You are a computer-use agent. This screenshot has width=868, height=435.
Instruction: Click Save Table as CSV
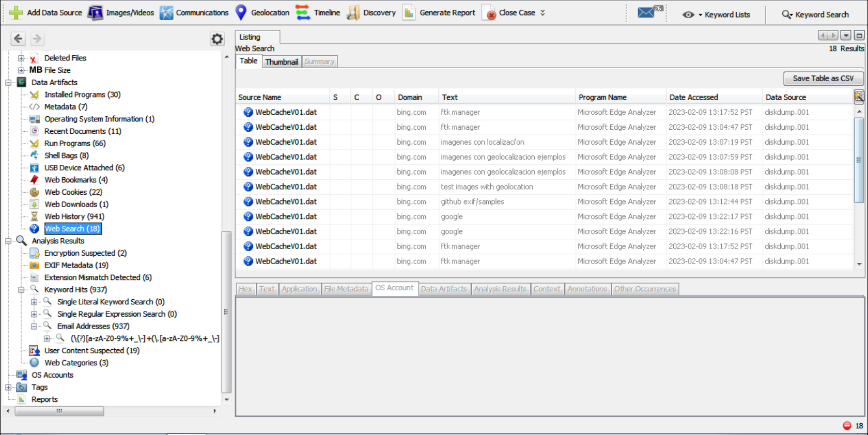823,79
